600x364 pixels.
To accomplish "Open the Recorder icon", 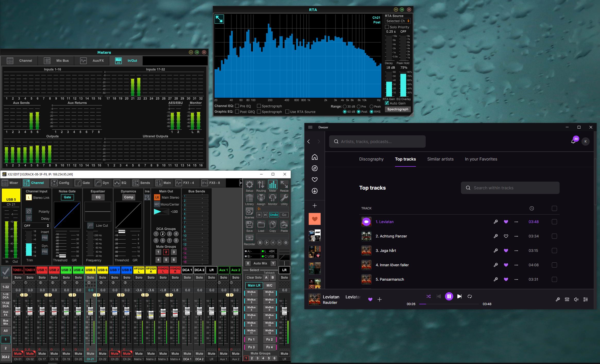I will pyautogui.click(x=249, y=238).
